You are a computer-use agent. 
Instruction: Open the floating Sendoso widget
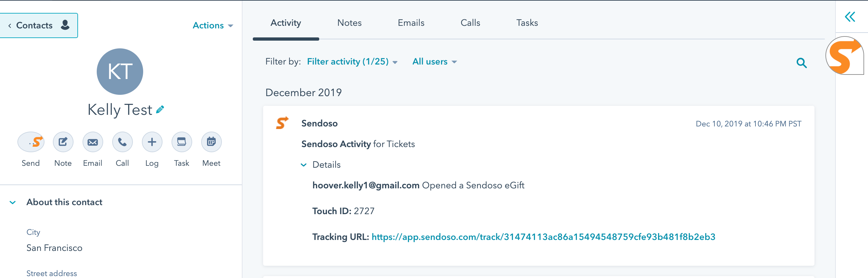(x=844, y=56)
